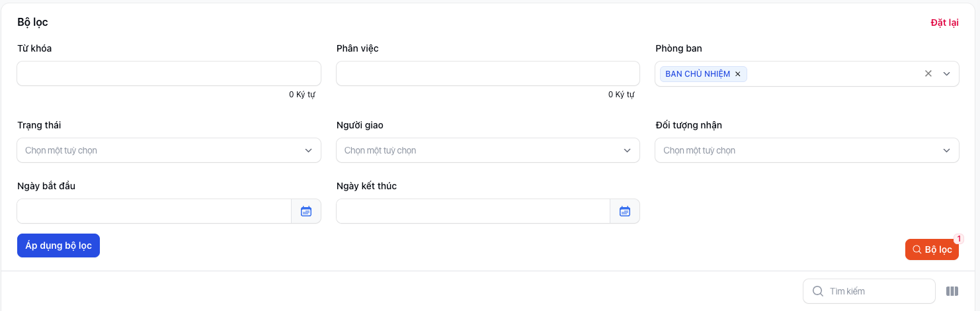Click the BAN CHỦ NHIỆM tag label
This screenshot has width=980, height=311.
click(x=698, y=74)
